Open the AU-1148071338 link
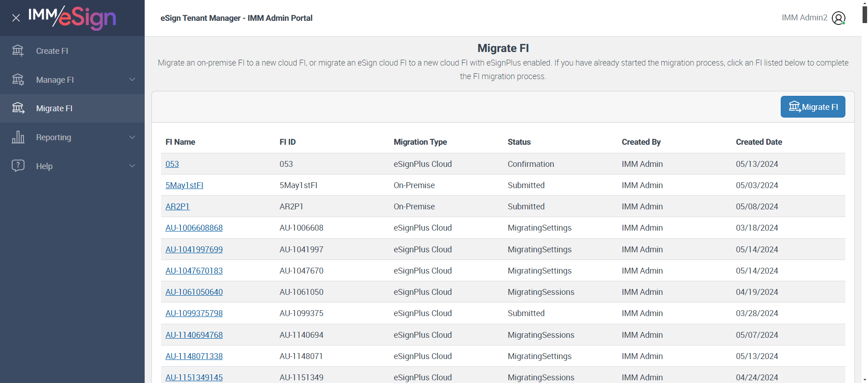 pos(194,356)
